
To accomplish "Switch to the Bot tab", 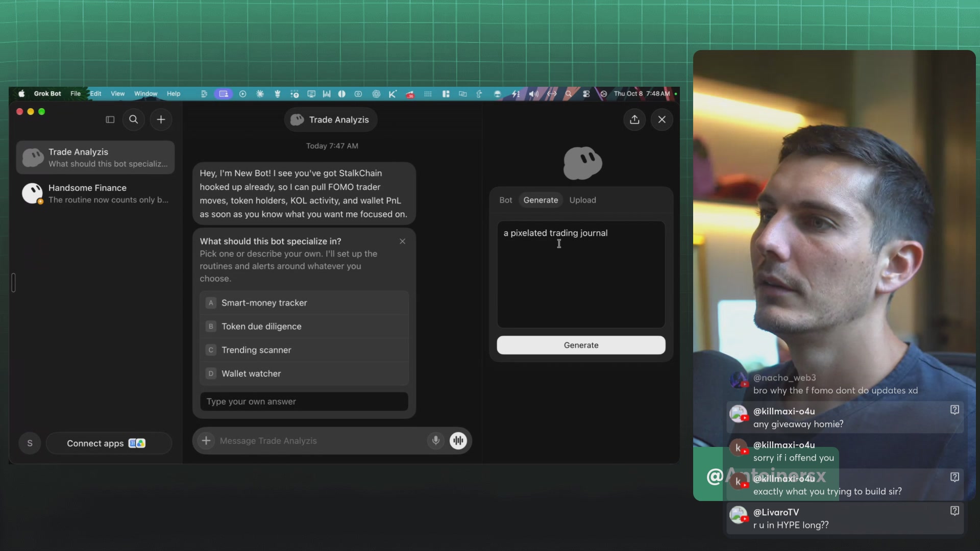I will click(x=505, y=200).
